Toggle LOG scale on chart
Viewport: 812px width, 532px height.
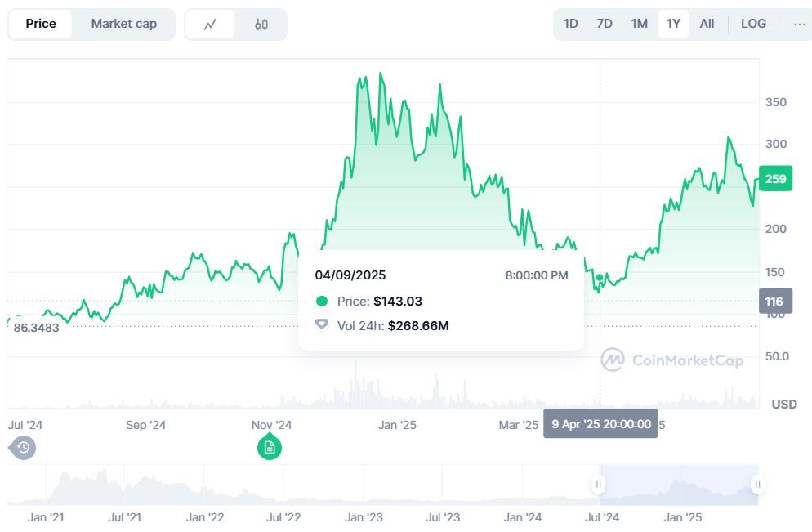tap(753, 24)
